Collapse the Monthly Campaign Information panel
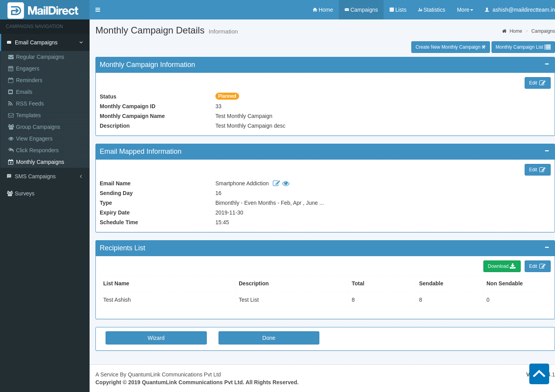Image resolution: width=555 pixels, height=392 pixels. pyautogui.click(x=547, y=64)
